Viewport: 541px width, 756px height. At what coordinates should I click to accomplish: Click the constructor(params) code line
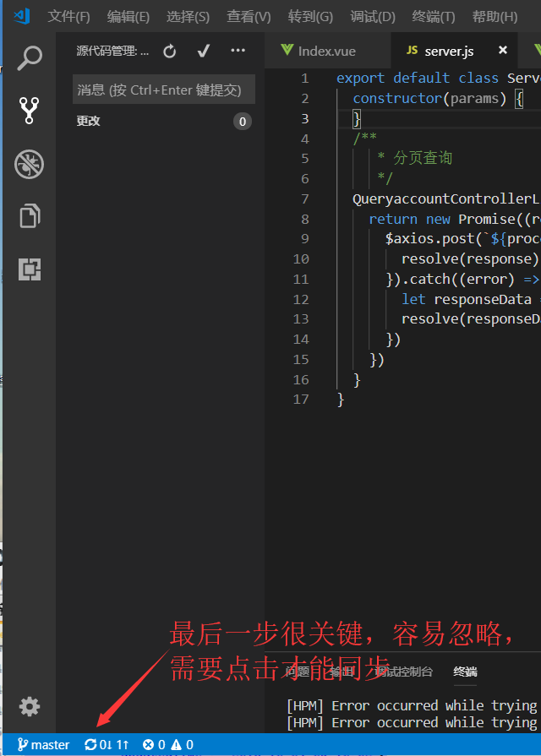[438, 98]
